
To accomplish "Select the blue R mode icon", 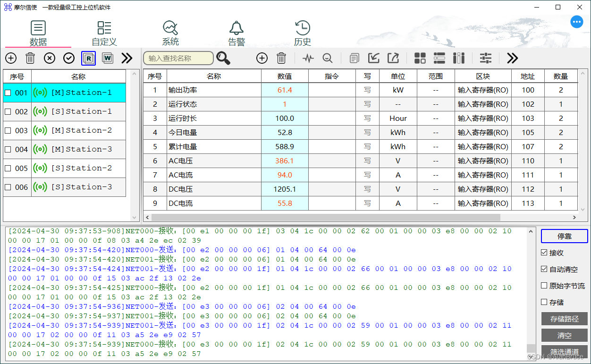I will point(88,58).
